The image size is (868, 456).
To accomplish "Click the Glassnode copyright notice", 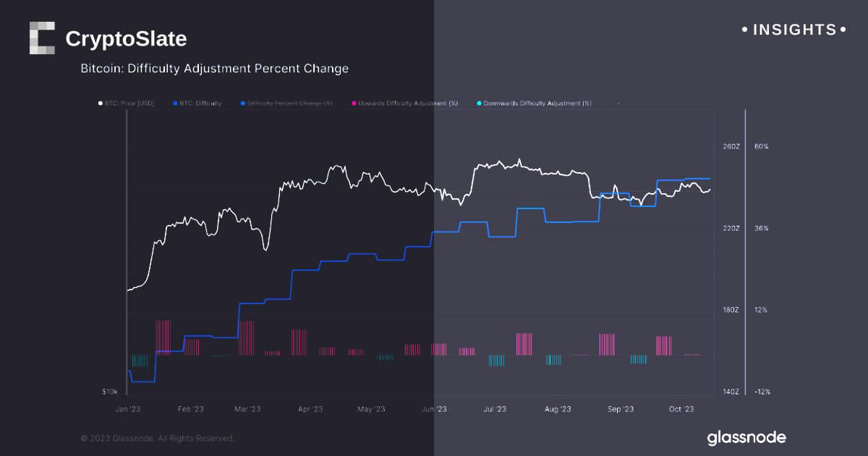I will 157,438.
